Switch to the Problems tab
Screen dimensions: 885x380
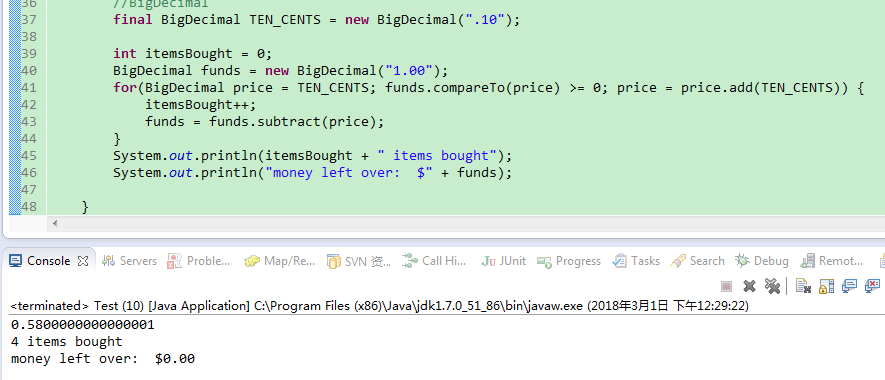pos(199,261)
